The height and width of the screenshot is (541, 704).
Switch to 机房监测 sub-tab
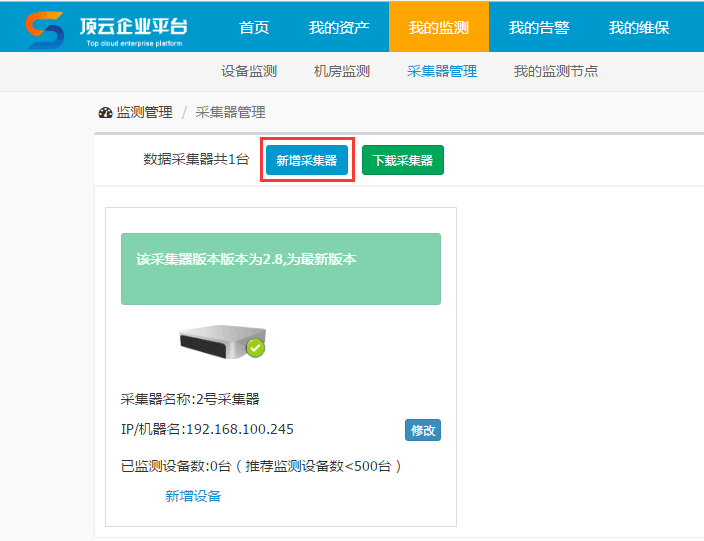click(342, 71)
